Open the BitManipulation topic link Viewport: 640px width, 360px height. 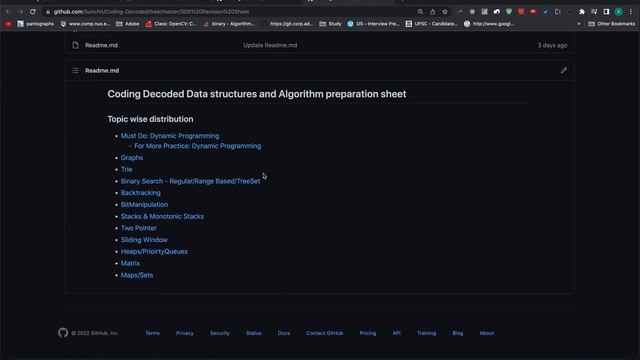(x=144, y=204)
